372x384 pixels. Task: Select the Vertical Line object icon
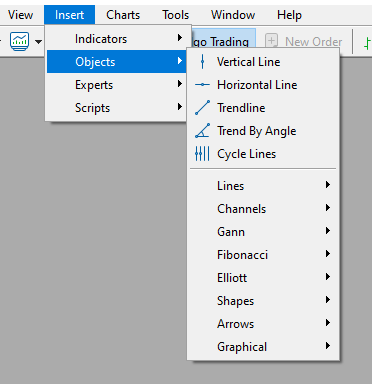pyautogui.click(x=202, y=62)
